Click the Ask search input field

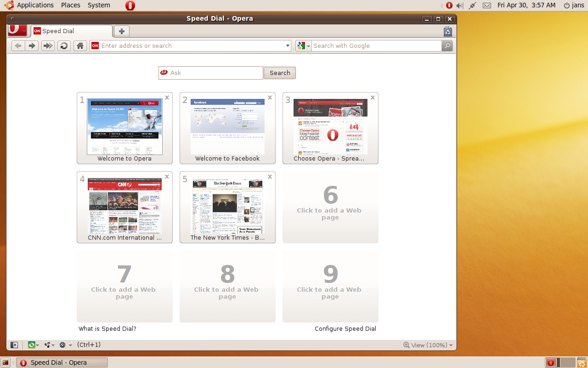click(x=211, y=73)
